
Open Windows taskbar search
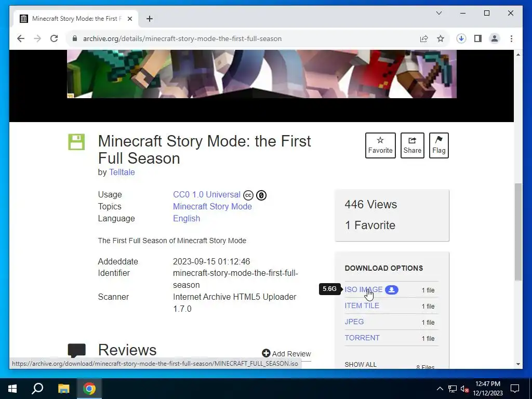(37, 389)
